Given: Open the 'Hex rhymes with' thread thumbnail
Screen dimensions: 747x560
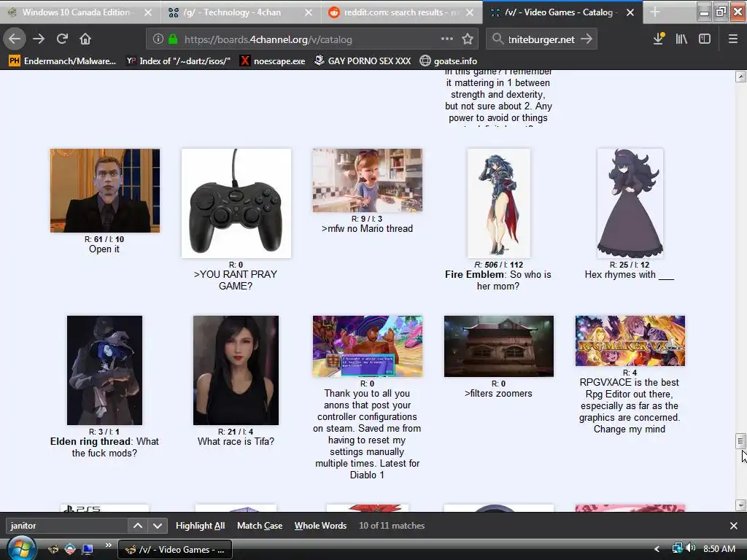Looking at the screenshot, I should point(630,203).
